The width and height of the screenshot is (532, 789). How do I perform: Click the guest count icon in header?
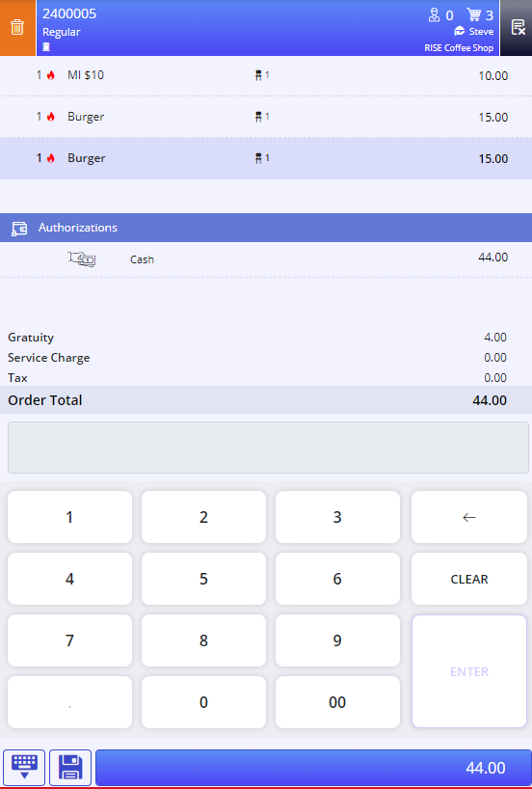[x=434, y=15]
